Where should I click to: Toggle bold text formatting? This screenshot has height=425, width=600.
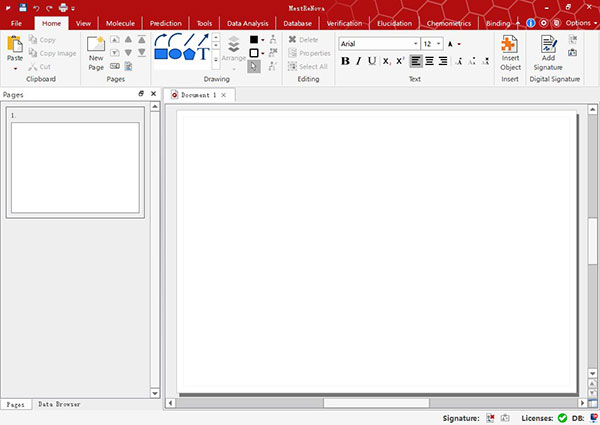pos(346,61)
